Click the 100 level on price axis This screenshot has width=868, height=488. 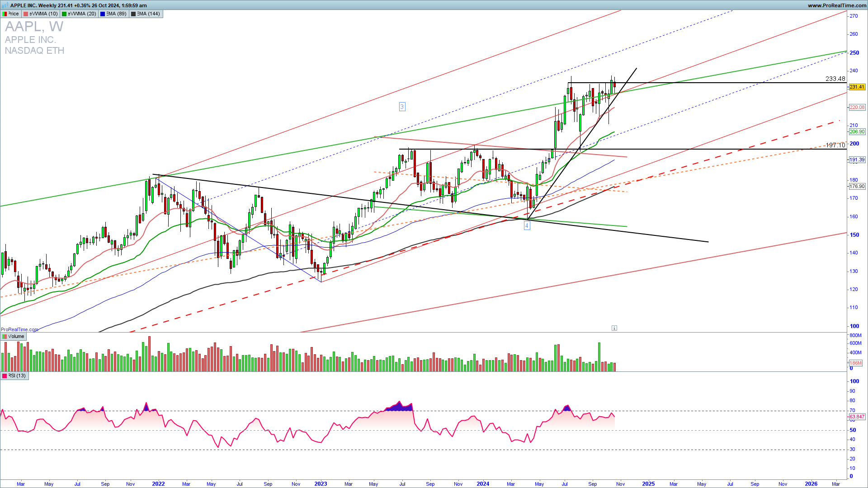(x=854, y=326)
